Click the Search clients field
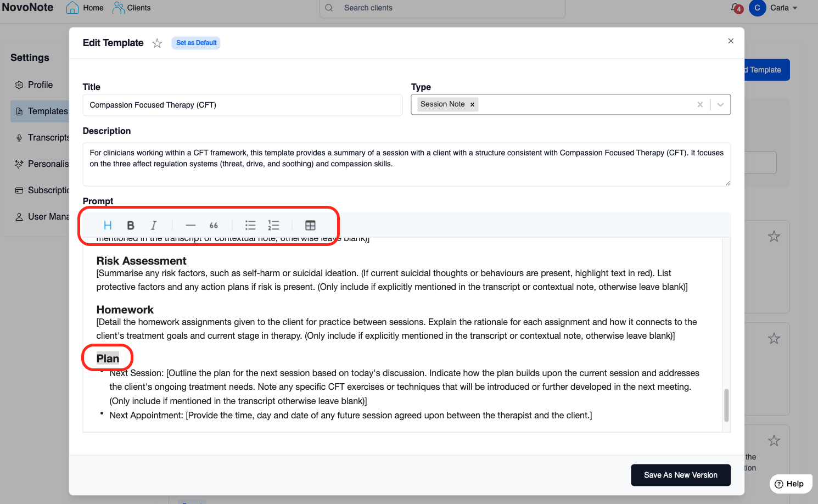The image size is (818, 504). (442, 8)
